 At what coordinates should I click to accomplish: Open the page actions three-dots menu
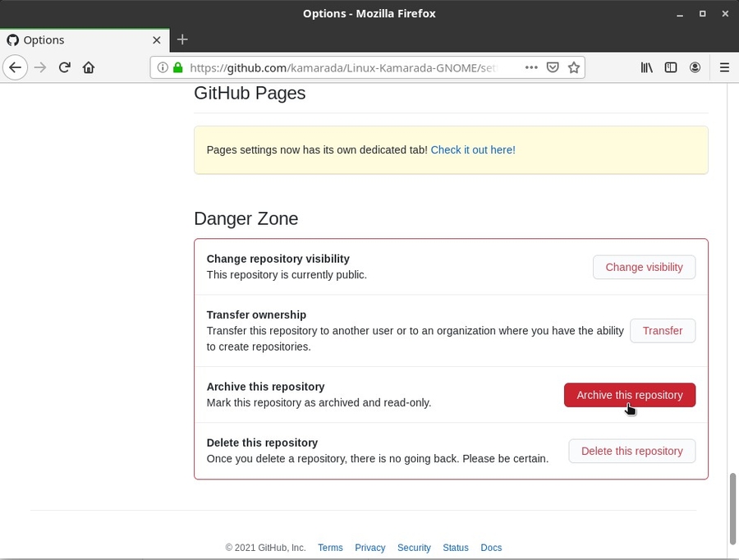point(531,68)
